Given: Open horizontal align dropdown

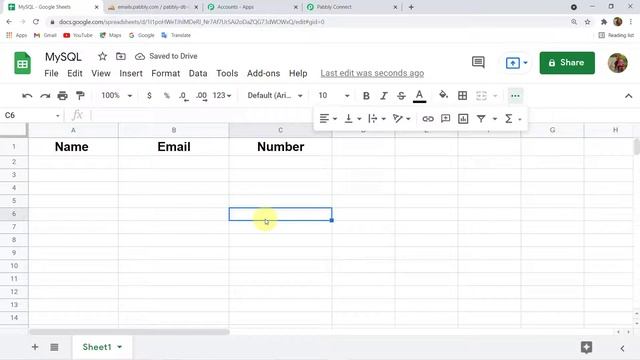Looking at the screenshot, I should [328, 119].
